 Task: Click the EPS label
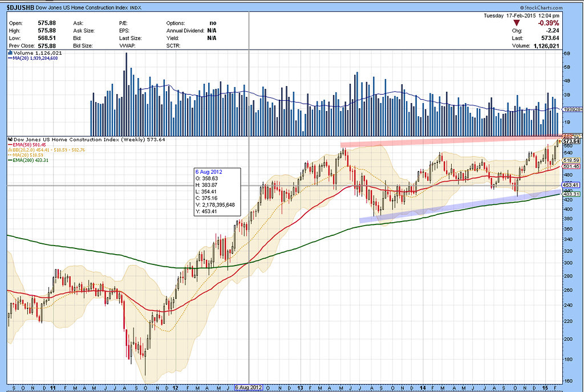point(124,31)
